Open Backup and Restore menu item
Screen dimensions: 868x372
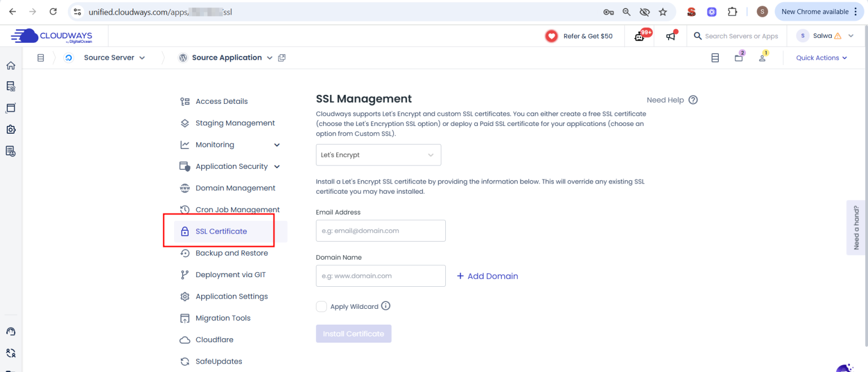click(x=231, y=253)
